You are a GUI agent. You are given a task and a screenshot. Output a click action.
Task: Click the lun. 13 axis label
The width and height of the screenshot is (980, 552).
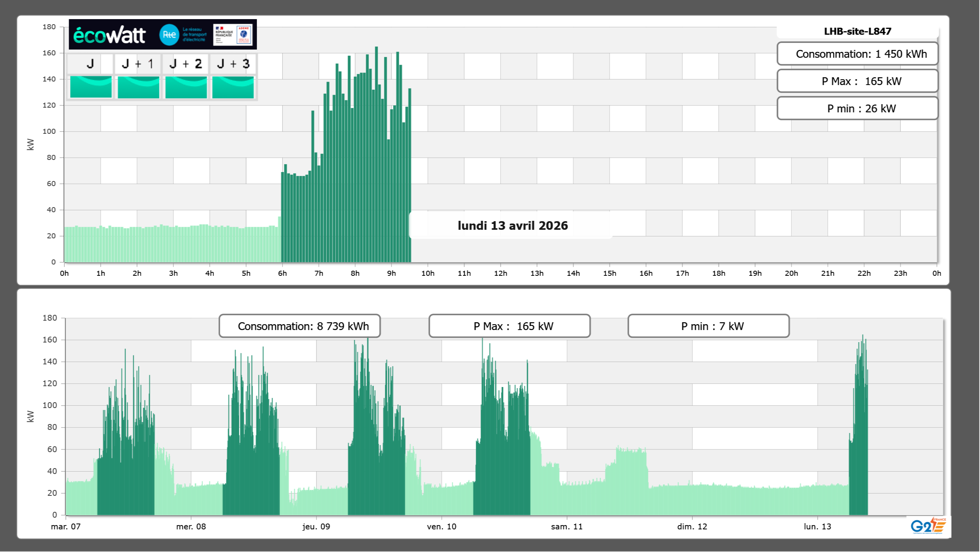(x=817, y=527)
